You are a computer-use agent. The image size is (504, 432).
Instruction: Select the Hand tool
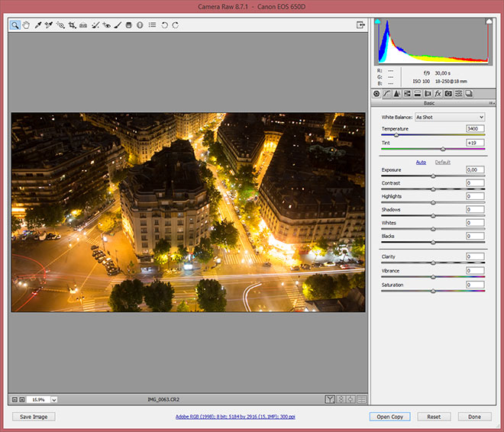coord(25,25)
